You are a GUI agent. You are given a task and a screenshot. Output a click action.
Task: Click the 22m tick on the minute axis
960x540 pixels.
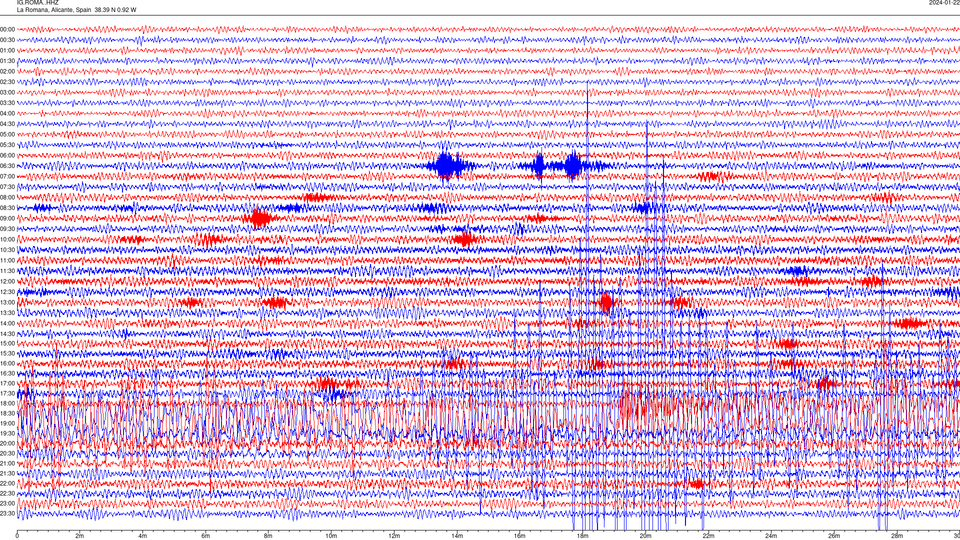(708, 536)
